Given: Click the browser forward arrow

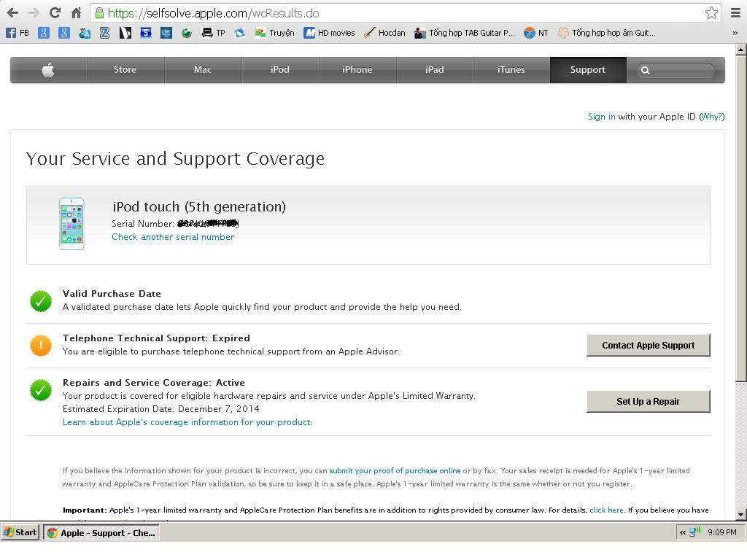Looking at the screenshot, I should click(x=34, y=13).
